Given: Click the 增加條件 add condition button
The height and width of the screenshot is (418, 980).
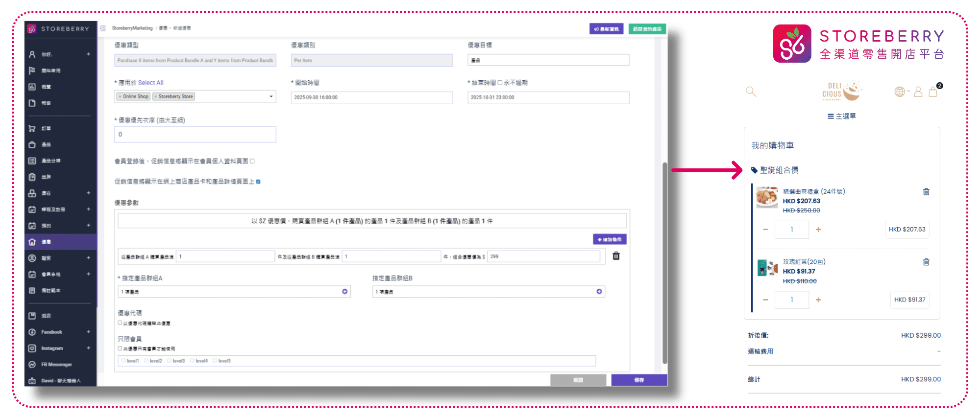Looking at the screenshot, I should coord(610,239).
